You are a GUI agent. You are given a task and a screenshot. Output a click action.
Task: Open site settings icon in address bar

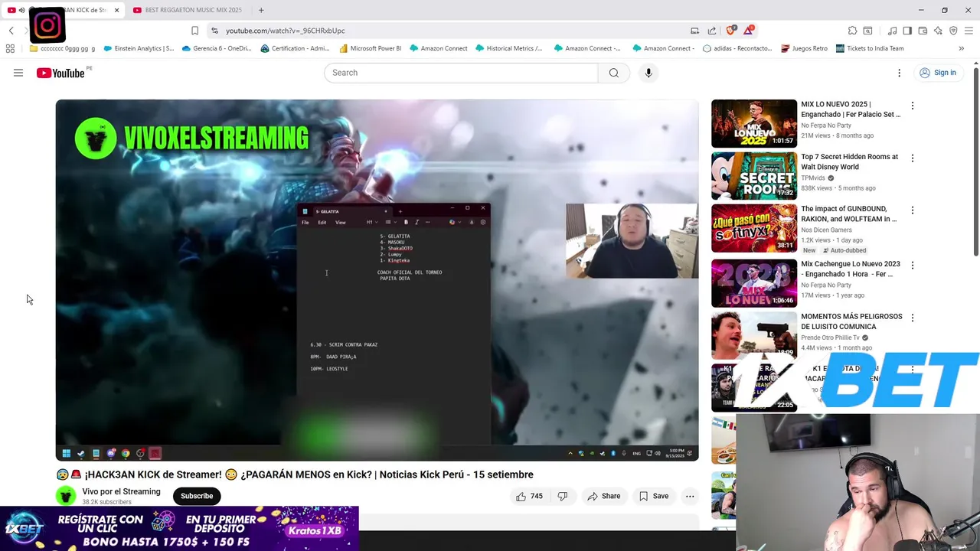(215, 31)
